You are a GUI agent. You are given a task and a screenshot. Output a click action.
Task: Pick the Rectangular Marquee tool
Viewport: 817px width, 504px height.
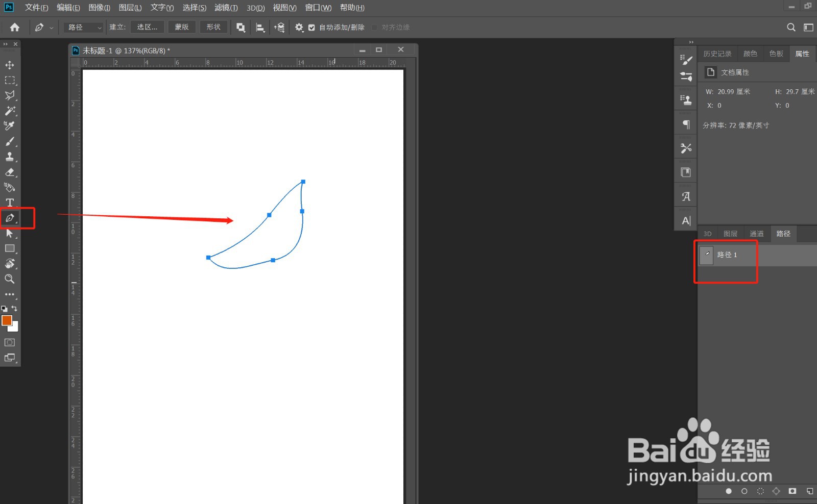[x=10, y=80]
